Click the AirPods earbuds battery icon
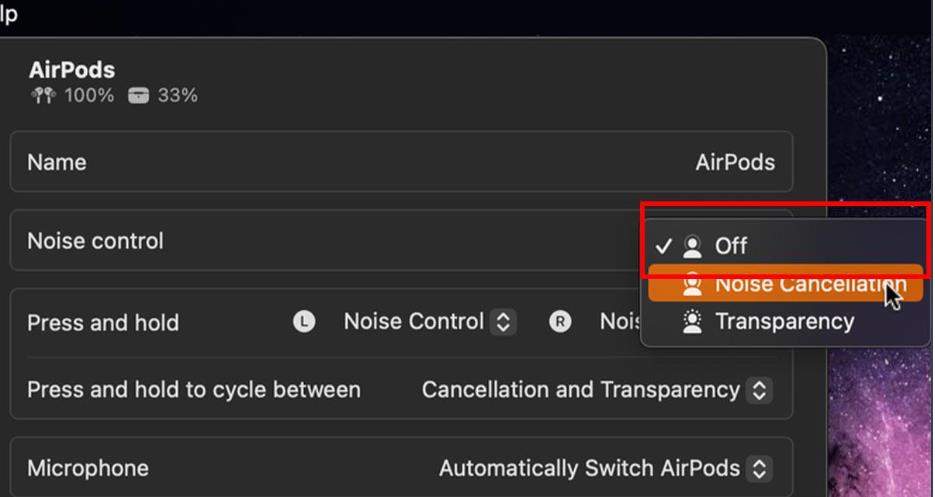935x497 pixels. (41, 96)
